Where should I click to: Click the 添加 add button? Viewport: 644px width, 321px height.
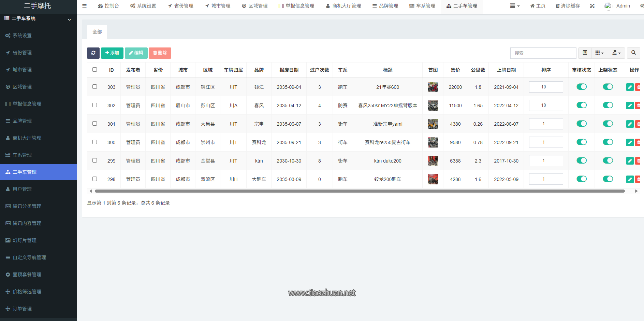coord(112,53)
